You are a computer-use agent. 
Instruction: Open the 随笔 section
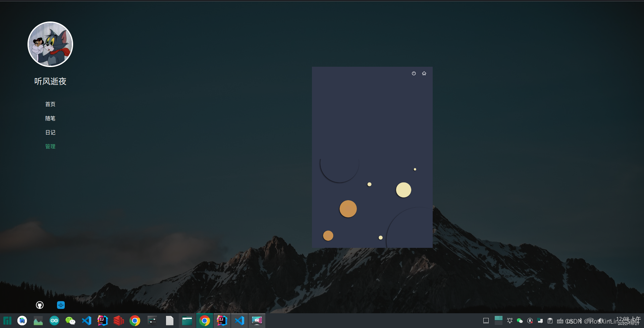point(50,118)
